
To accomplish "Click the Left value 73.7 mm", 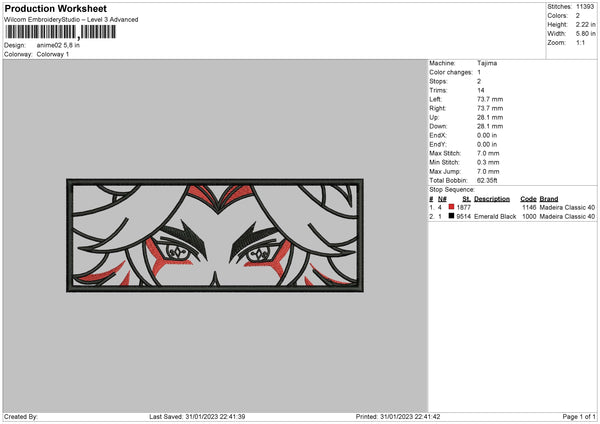I will 490,99.
